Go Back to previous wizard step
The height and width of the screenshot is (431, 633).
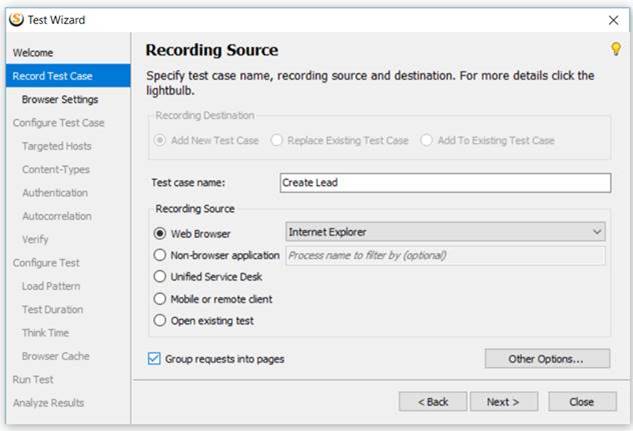[x=433, y=402]
